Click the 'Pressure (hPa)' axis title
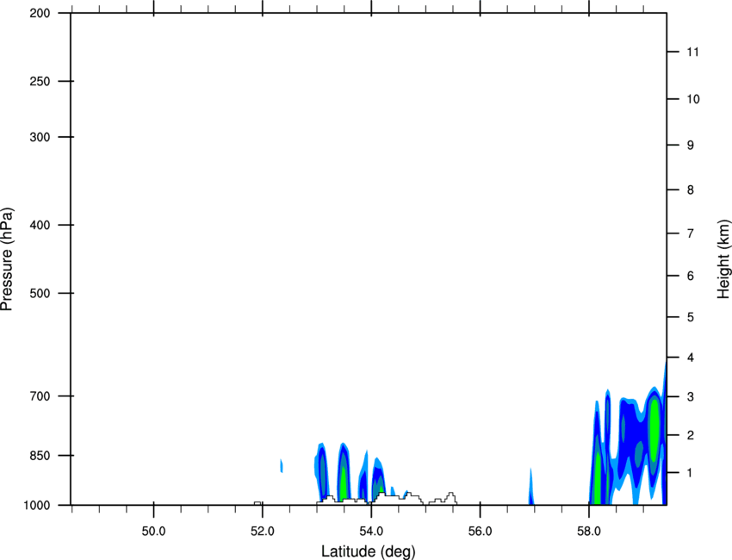Image resolution: width=732 pixels, height=560 pixels. 7,259
